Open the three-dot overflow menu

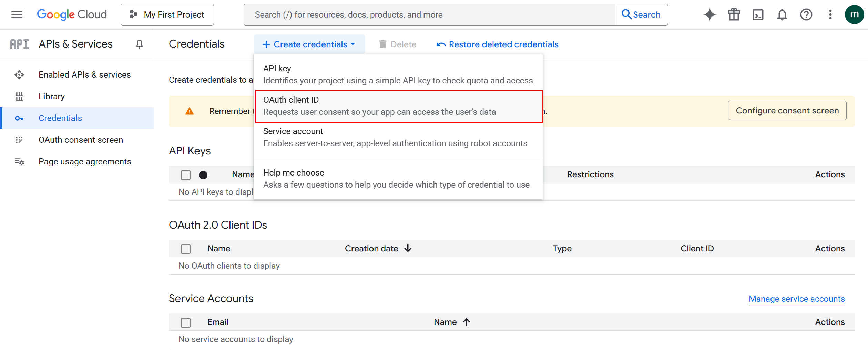(x=830, y=14)
